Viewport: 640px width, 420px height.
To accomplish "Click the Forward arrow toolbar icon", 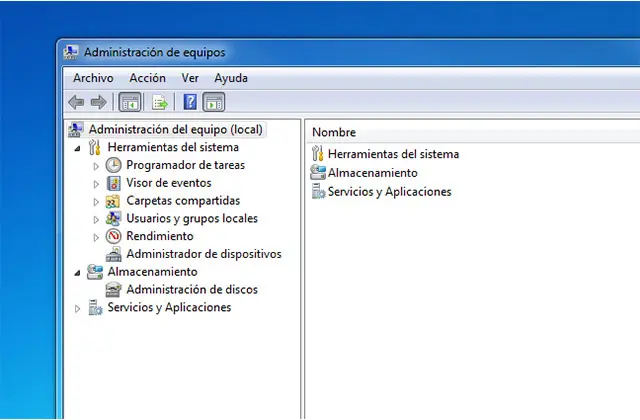I will coord(98,102).
